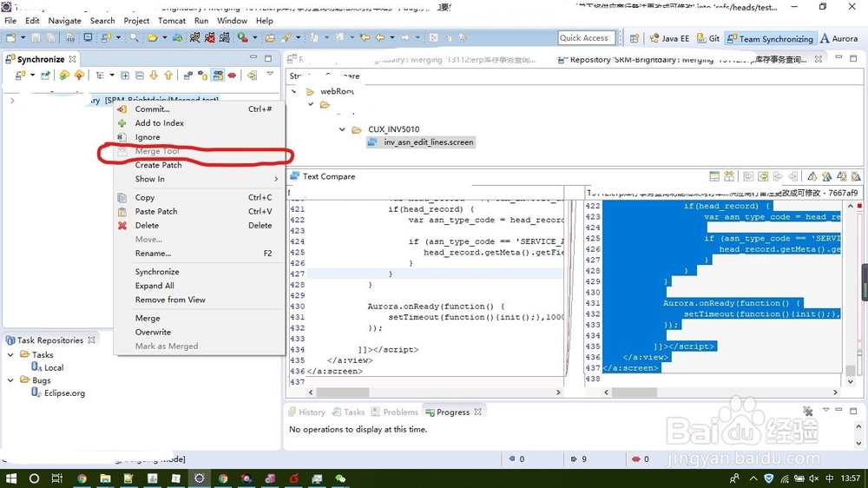Select Local repository under Tasks

click(48, 367)
